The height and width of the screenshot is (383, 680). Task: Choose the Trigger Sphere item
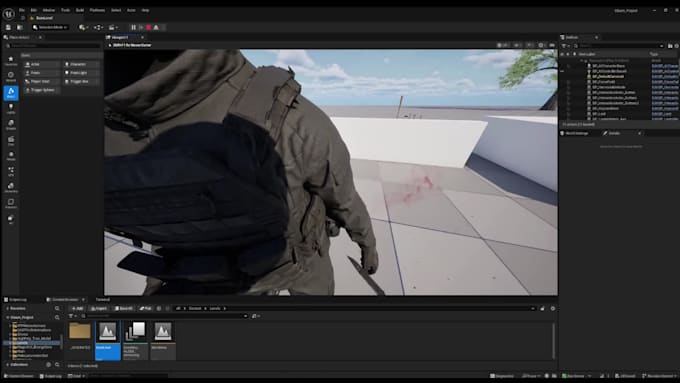tap(42, 90)
